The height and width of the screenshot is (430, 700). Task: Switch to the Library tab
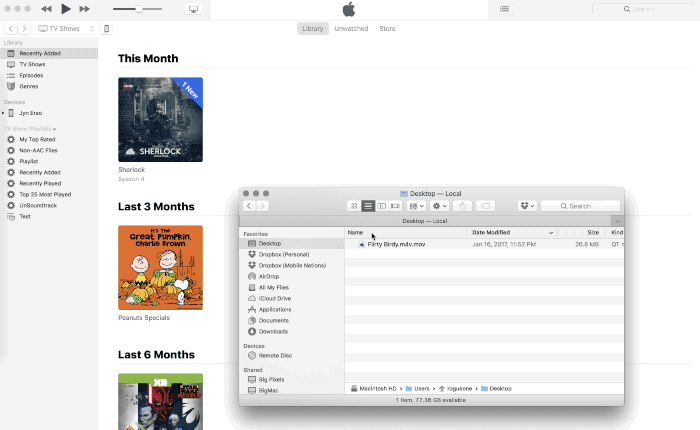tap(312, 29)
